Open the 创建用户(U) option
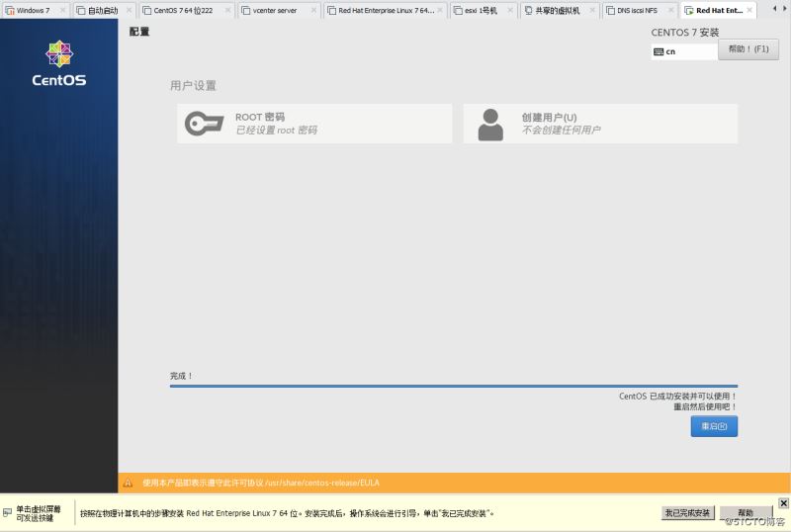 coord(600,124)
